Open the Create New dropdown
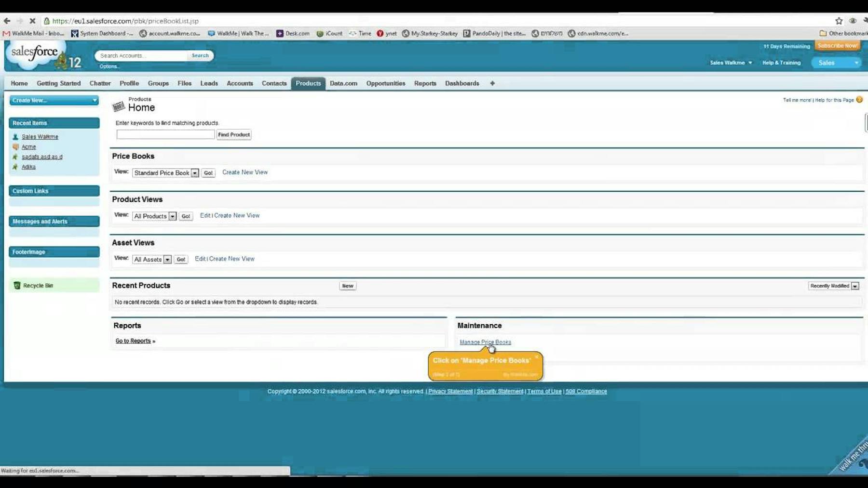Image resolution: width=868 pixels, height=488 pixels. click(54, 100)
